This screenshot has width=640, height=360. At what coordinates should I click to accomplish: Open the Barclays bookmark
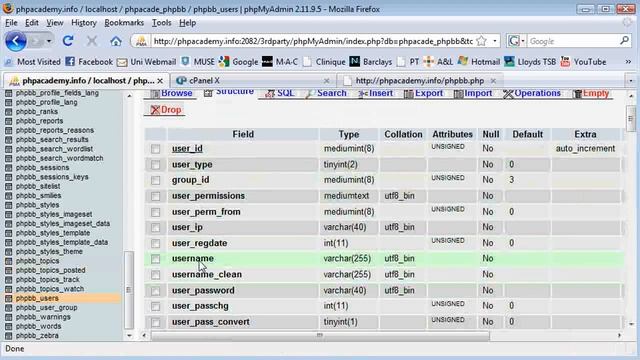click(371, 62)
